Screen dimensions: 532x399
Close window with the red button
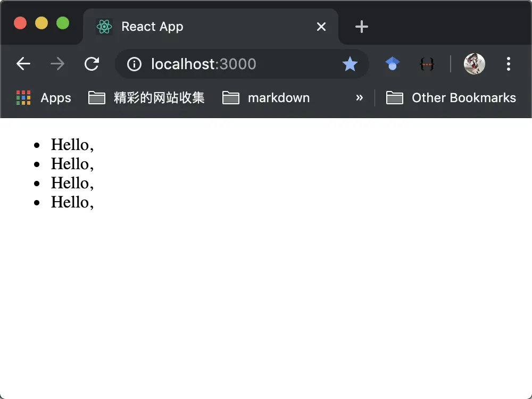(x=20, y=23)
